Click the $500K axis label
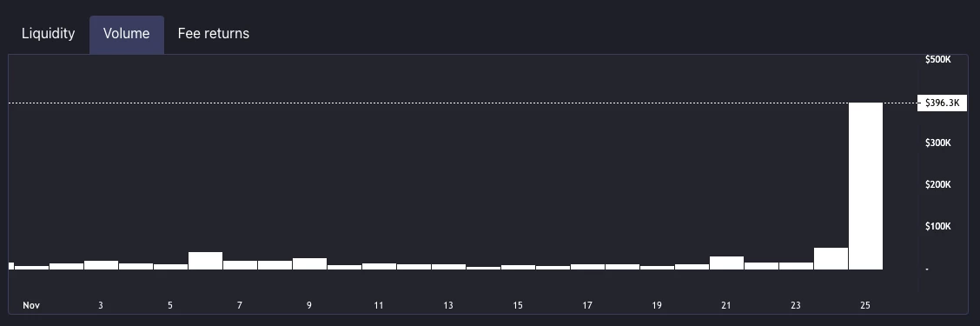This screenshot has width=980, height=326. point(937,59)
